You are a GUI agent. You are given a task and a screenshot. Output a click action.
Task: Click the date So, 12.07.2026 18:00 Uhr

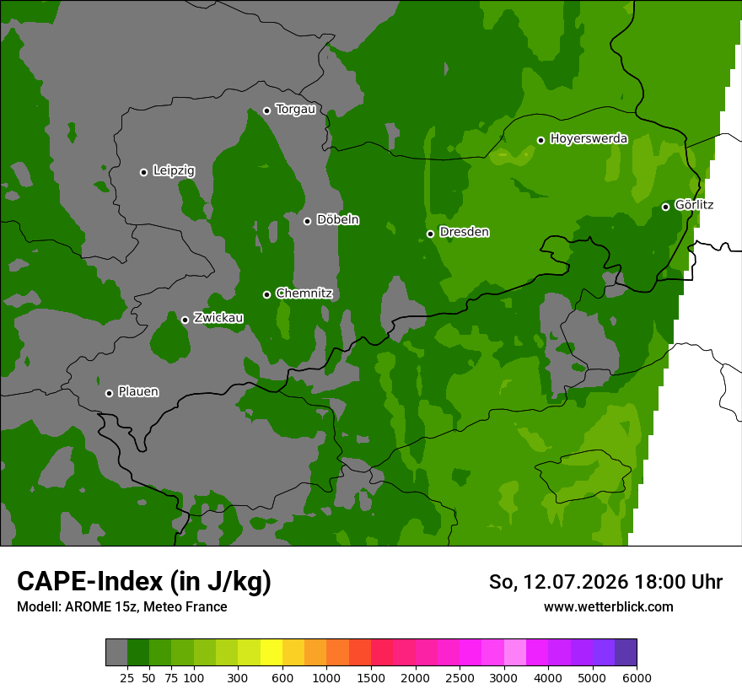click(x=605, y=582)
